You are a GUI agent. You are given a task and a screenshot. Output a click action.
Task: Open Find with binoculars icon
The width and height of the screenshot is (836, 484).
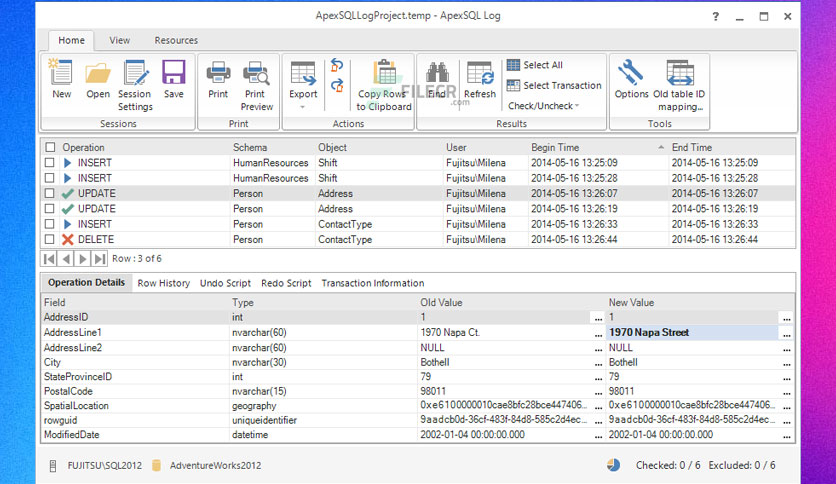(437, 80)
